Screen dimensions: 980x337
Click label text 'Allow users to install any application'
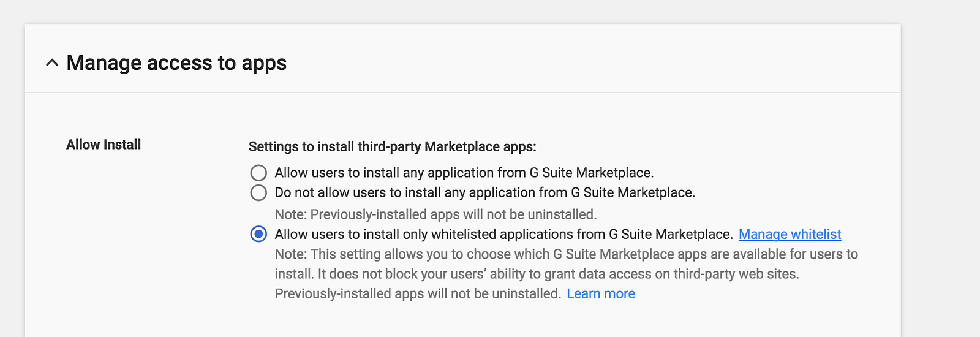tap(464, 173)
